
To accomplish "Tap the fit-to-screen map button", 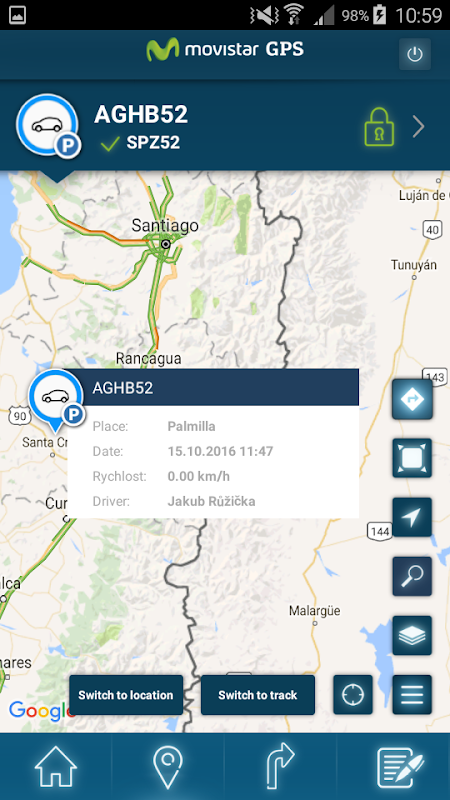I will [x=412, y=458].
